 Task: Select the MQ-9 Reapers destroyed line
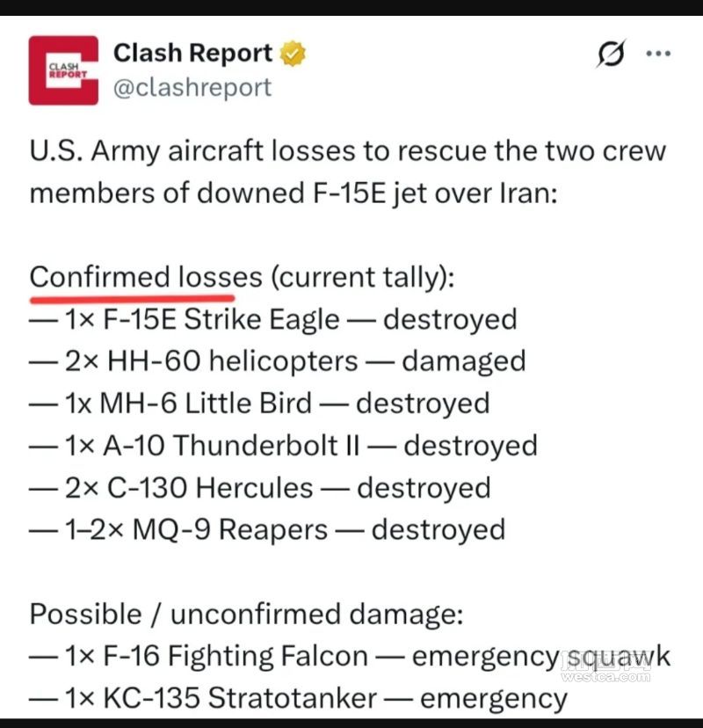(x=268, y=530)
